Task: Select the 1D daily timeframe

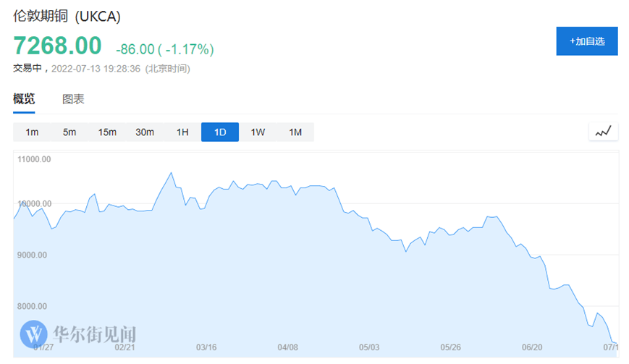Action: pos(220,132)
